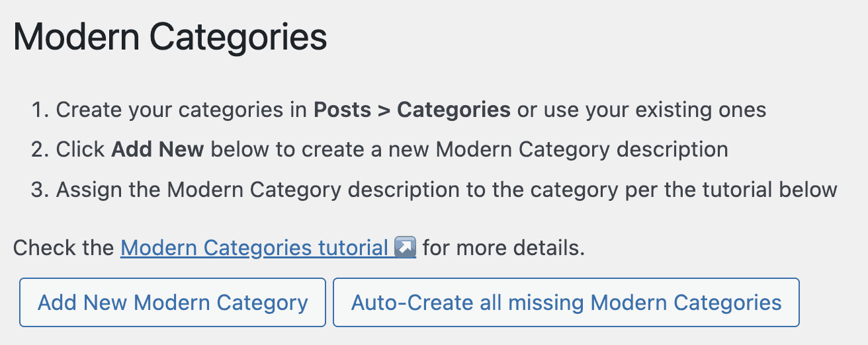This screenshot has height=345, width=868.
Task: Click 'or use your existing ones' text
Action: [641, 110]
